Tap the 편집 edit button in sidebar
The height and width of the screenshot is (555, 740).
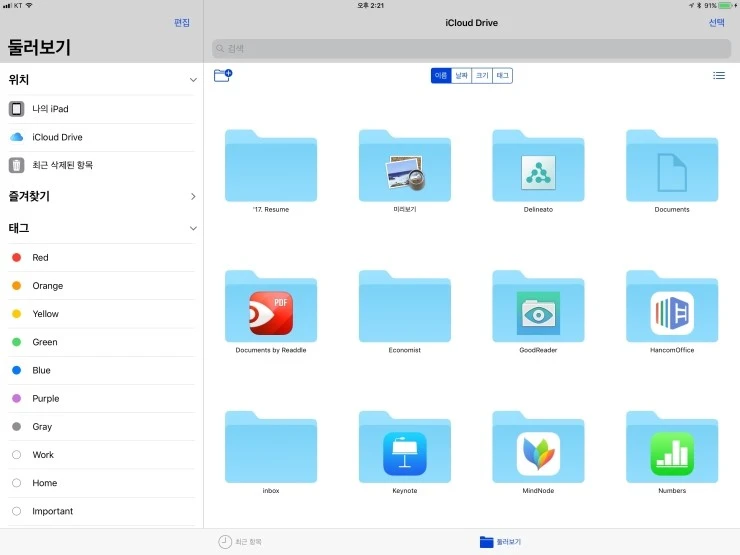point(182,23)
